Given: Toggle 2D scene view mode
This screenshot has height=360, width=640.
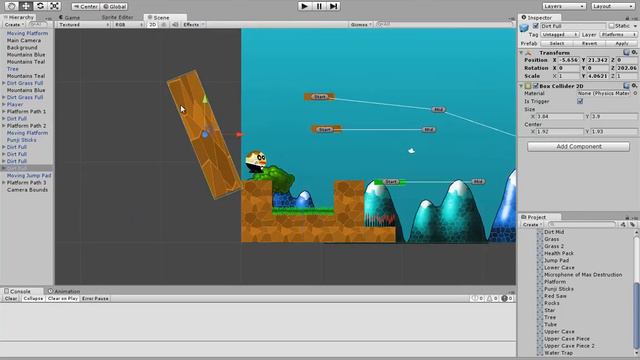Looking at the screenshot, I should point(152,24).
